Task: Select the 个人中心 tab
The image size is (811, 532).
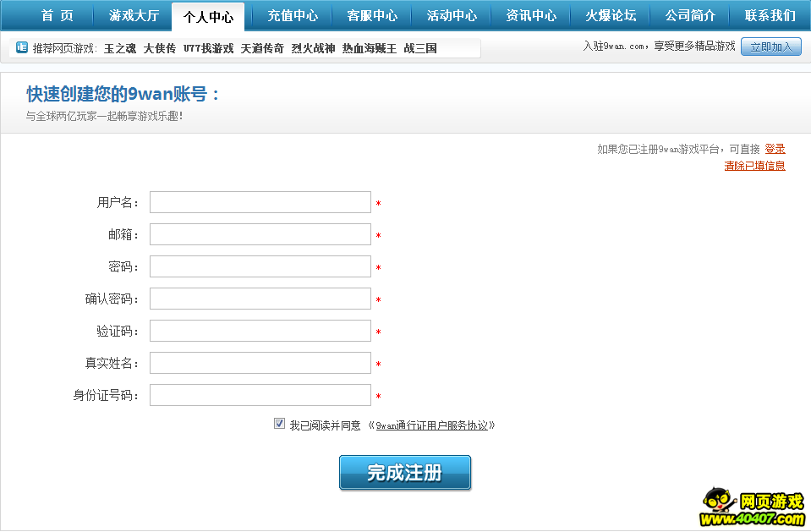Action: click(x=208, y=17)
